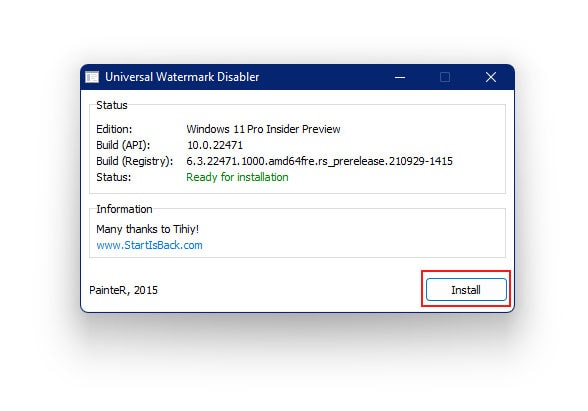Click the disabled maximize button

(445, 77)
